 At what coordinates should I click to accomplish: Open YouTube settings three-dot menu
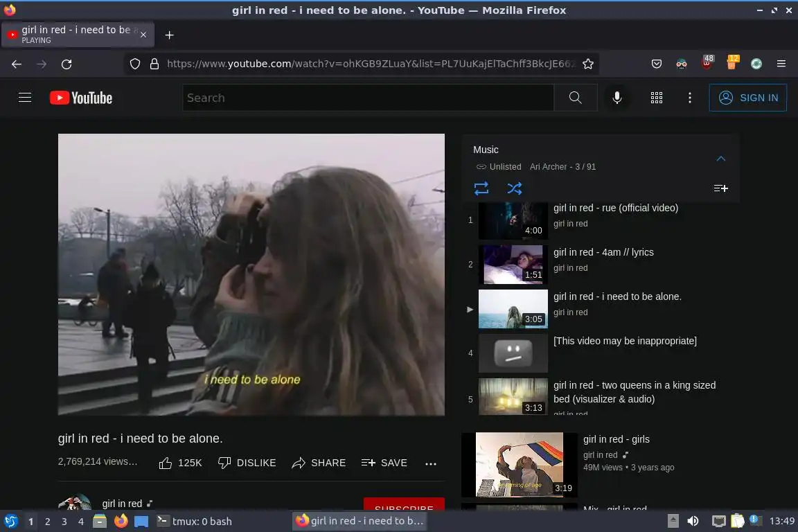point(690,98)
